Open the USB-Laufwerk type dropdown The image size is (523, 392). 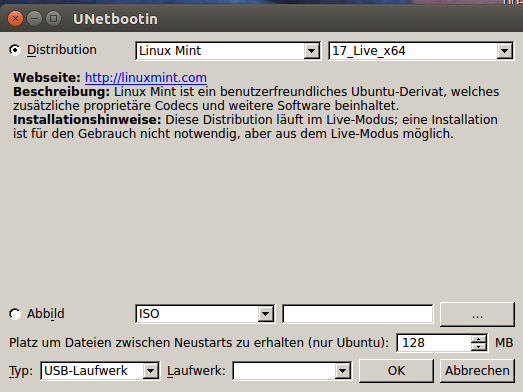click(100, 371)
